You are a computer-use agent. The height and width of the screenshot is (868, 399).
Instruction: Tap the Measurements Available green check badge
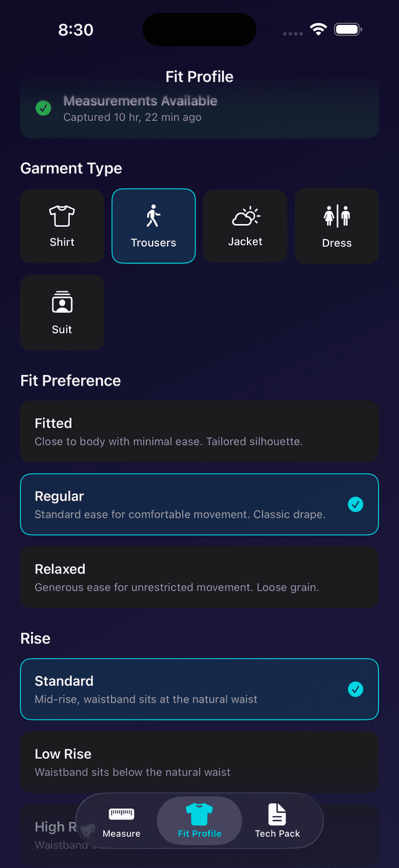[x=43, y=107]
